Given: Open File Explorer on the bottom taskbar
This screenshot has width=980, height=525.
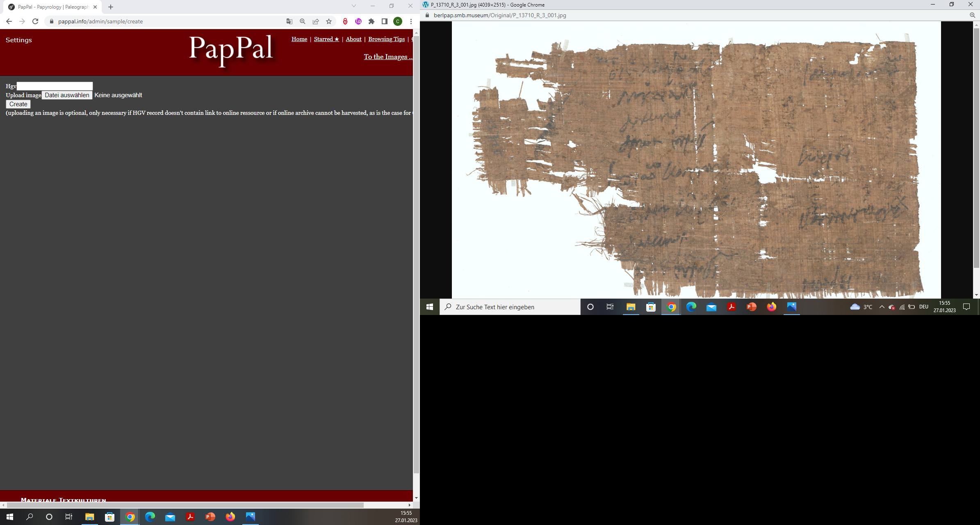Looking at the screenshot, I should coord(89,517).
